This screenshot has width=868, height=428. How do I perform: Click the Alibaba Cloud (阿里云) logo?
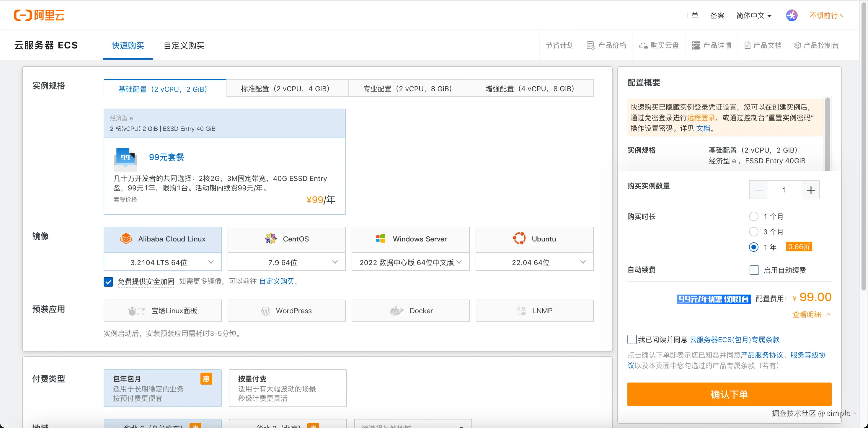pyautogui.click(x=39, y=15)
